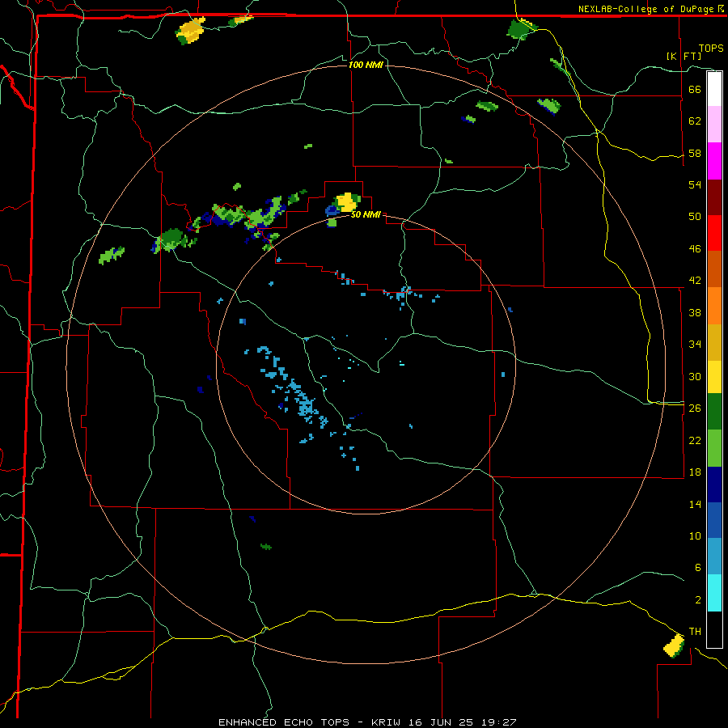
Task: Click the "KRIW" radar site identifier
Action: coord(385,722)
